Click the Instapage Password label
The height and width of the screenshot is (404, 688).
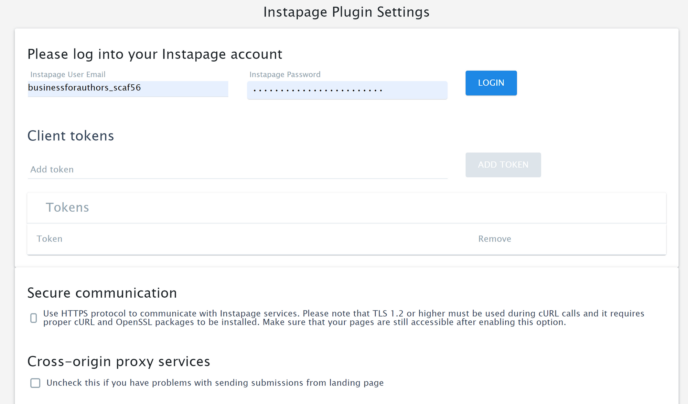pos(285,75)
